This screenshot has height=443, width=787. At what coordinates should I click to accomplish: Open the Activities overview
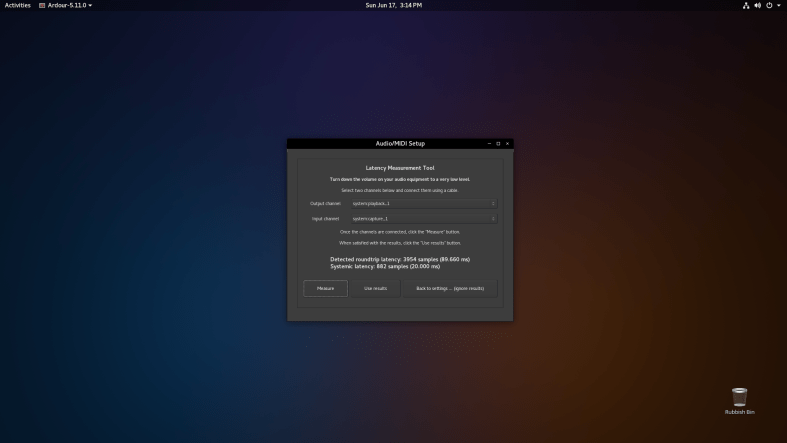(18, 5)
